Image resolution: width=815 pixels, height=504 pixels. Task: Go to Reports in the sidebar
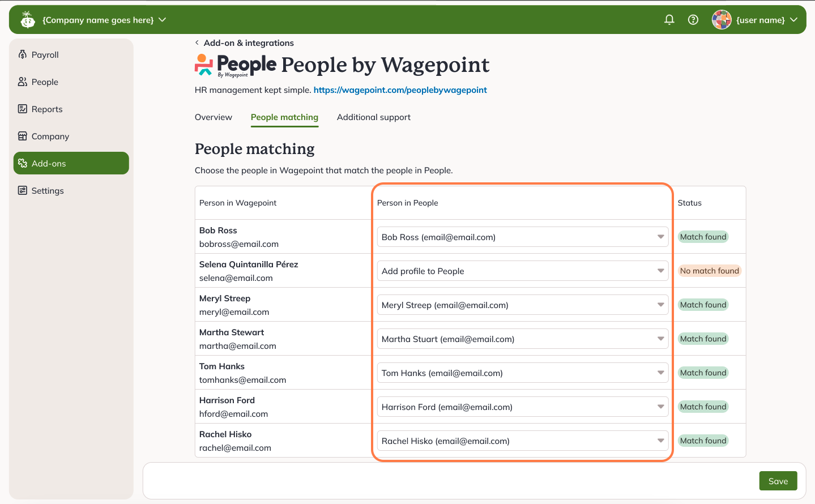click(x=71, y=109)
